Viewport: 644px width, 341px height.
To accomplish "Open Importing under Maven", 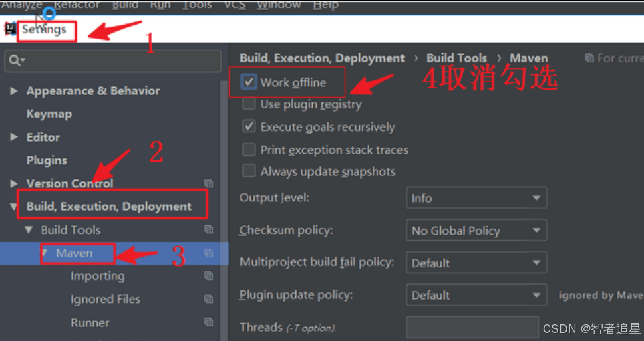I will [x=98, y=276].
